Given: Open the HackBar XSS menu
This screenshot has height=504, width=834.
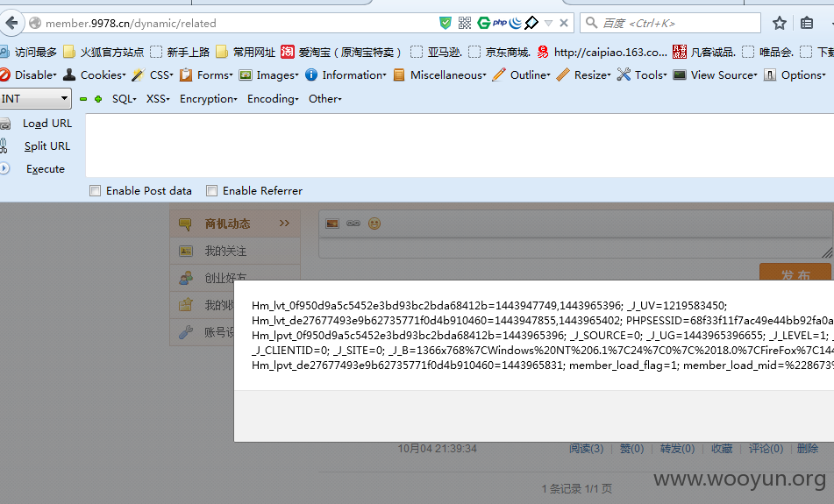Looking at the screenshot, I should tap(158, 99).
